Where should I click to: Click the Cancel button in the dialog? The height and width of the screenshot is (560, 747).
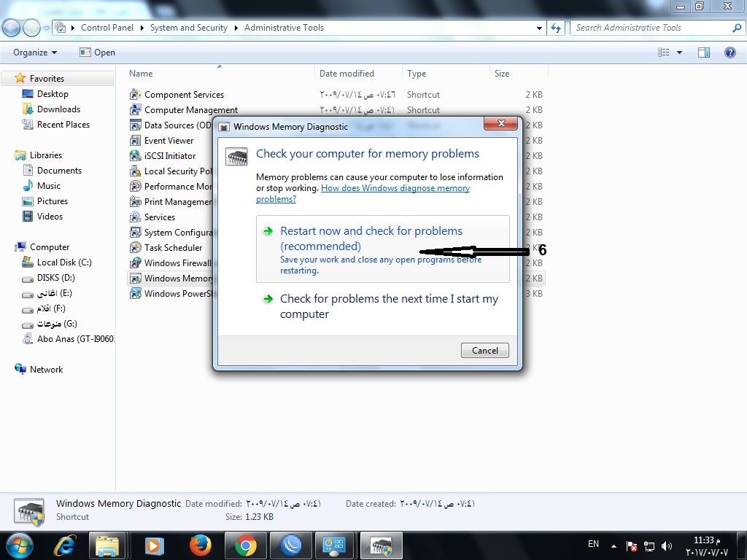pos(485,351)
